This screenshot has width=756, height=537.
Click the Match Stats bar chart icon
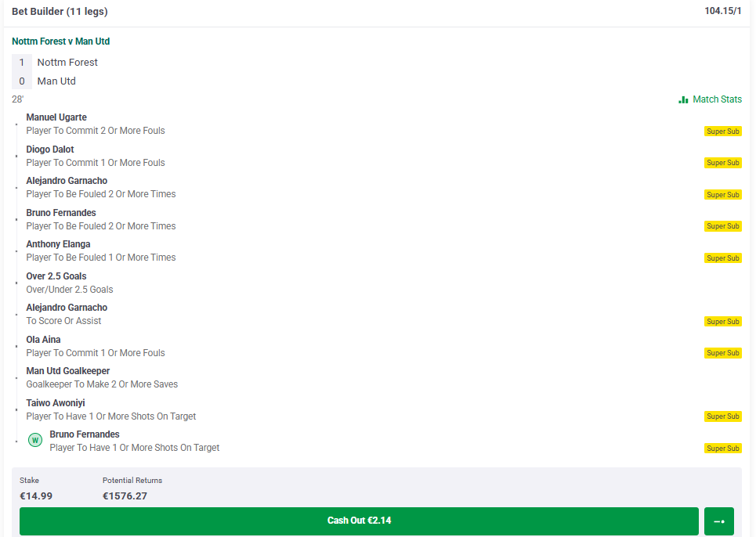(683, 99)
